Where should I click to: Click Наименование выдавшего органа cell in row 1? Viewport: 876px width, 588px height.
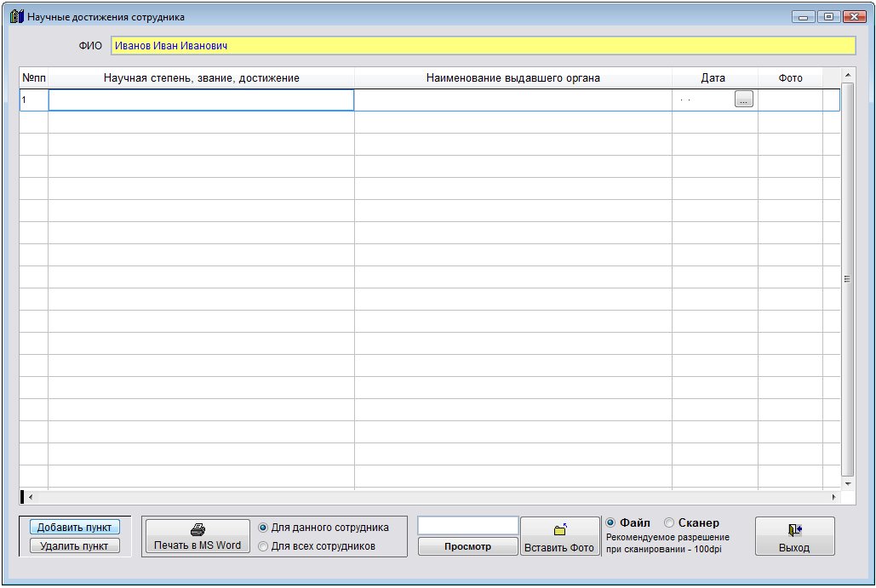coord(512,100)
